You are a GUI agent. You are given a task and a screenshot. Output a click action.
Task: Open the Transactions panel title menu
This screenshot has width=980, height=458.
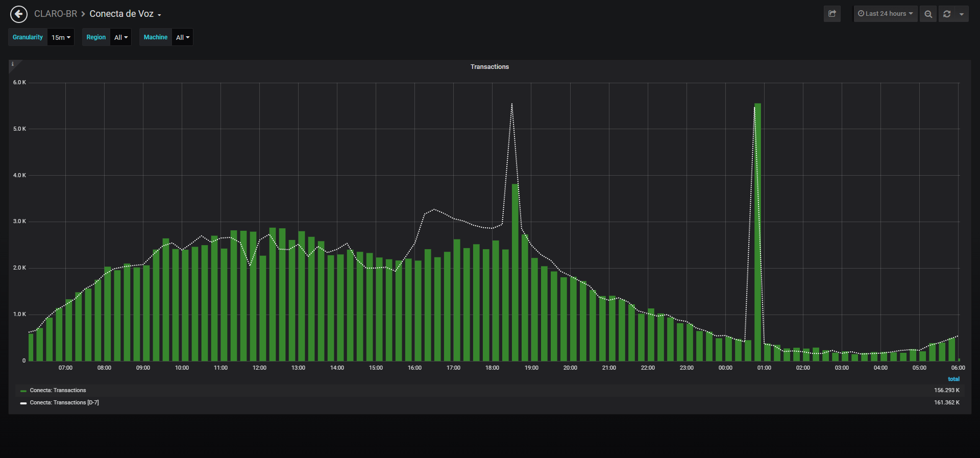click(x=489, y=67)
